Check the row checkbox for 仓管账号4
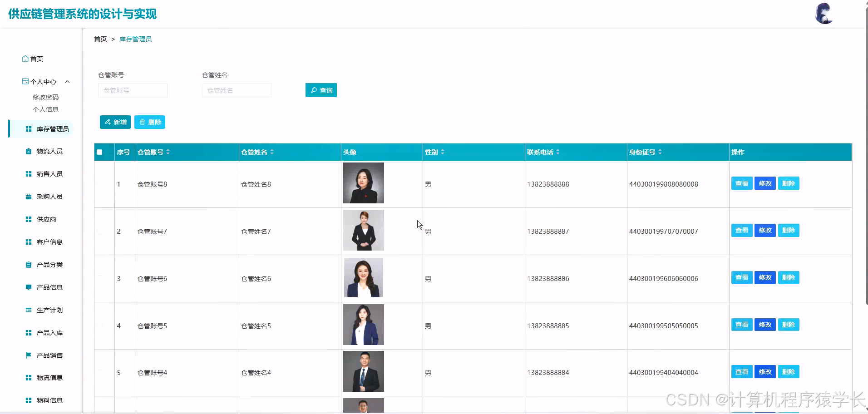 point(99,373)
